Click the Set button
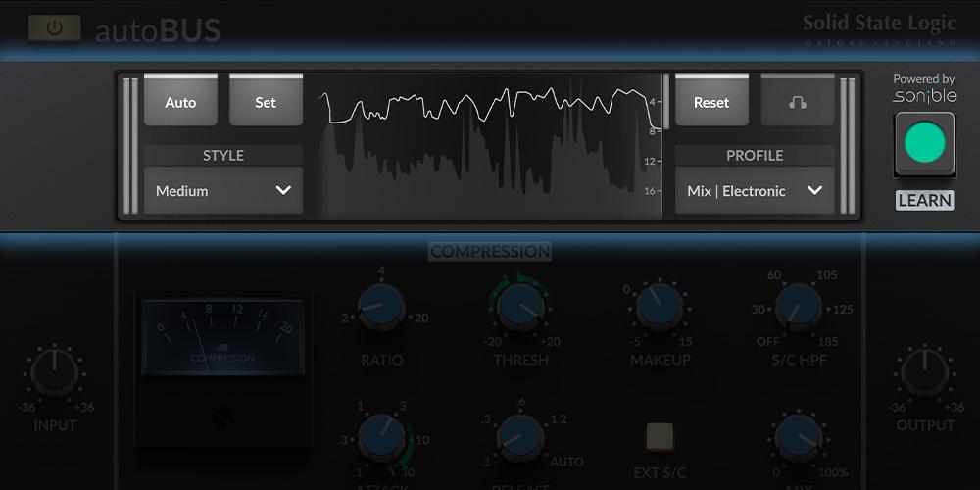The height and width of the screenshot is (490, 980). [x=266, y=102]
